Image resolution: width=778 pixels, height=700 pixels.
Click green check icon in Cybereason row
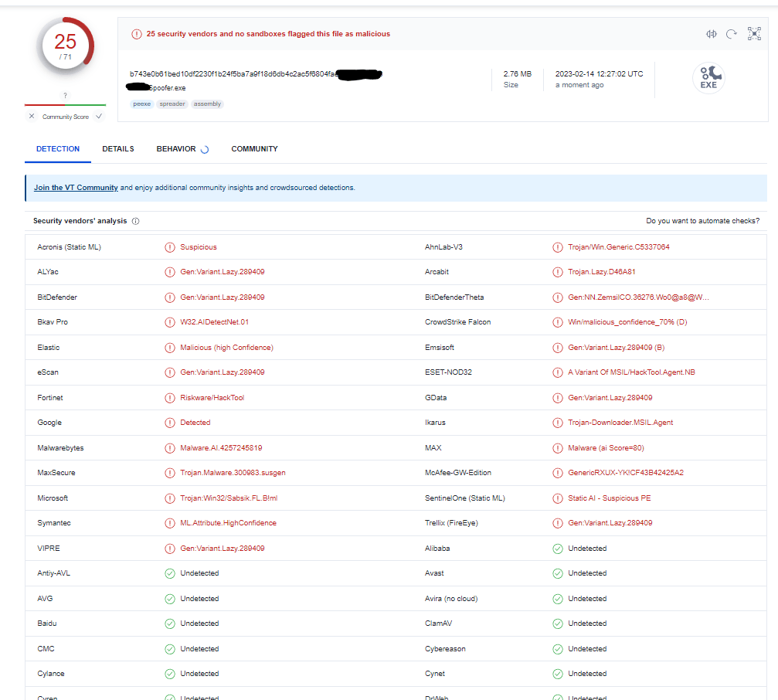(x=558, y=649)
